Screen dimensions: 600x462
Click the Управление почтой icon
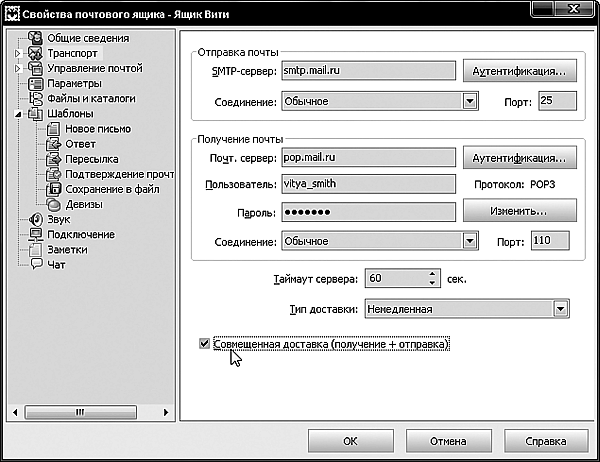[37, 68]
